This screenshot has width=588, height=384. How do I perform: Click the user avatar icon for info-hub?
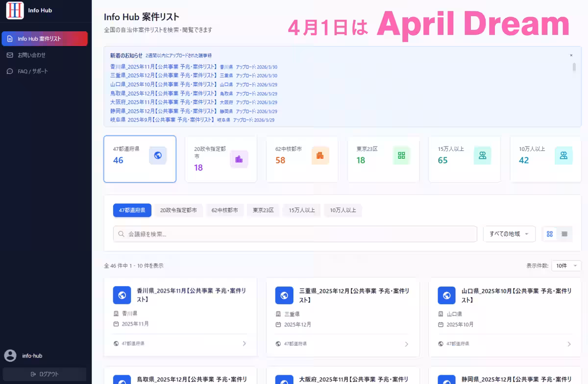tap(10, 356)
